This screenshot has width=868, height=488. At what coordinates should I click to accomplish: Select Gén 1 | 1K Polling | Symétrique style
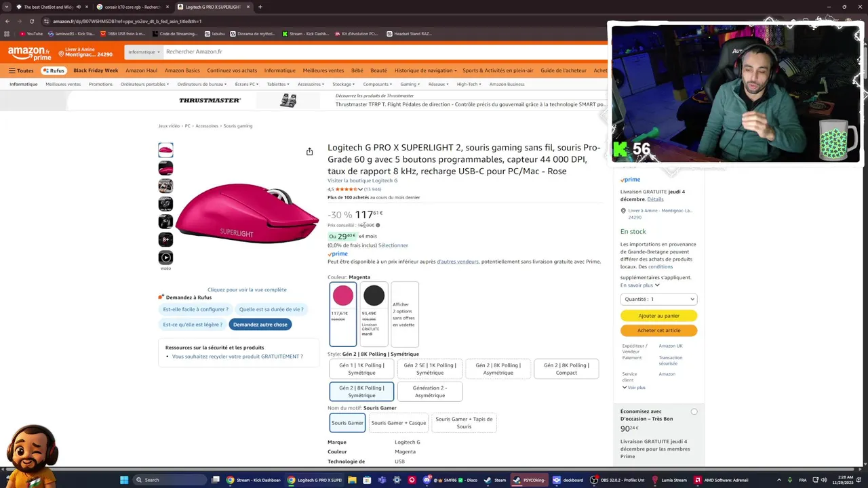coord(361,369)
